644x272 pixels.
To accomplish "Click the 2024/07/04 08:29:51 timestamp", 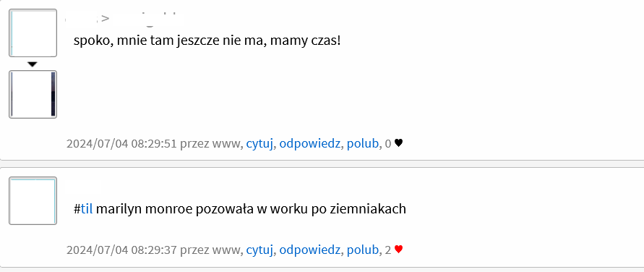I will point(121,144).
